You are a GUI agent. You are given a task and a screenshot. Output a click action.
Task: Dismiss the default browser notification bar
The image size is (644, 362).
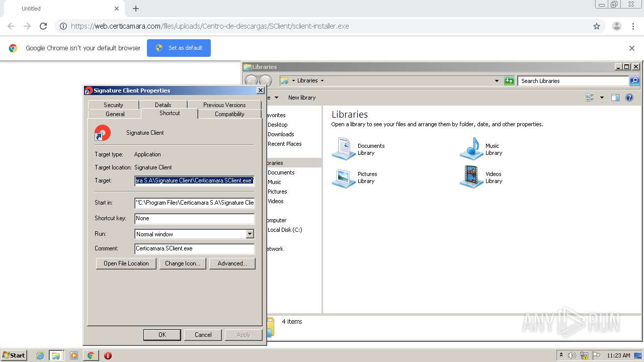tap(632, 48)
